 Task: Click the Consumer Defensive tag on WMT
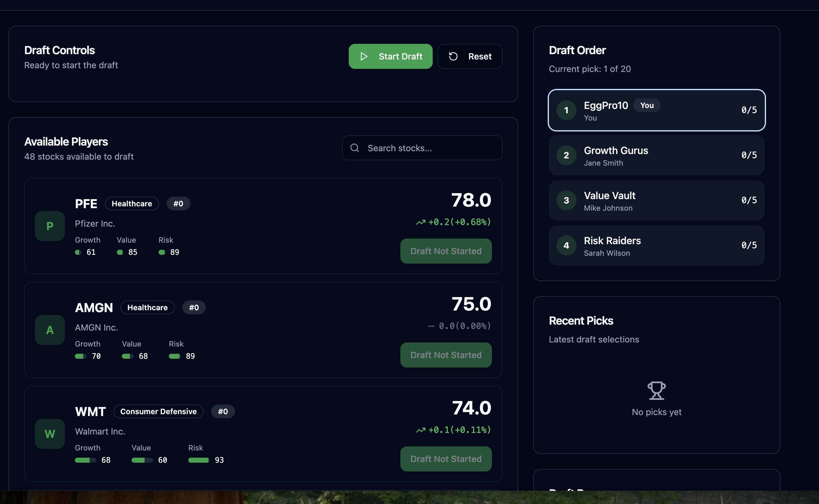[159, 411]
